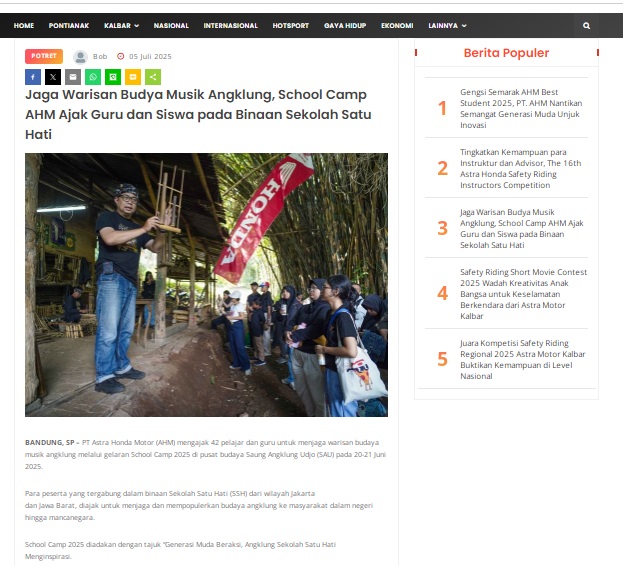
Task: Open Juara Kompetisi Safety Riding Regional article
Action: [522, 359]
